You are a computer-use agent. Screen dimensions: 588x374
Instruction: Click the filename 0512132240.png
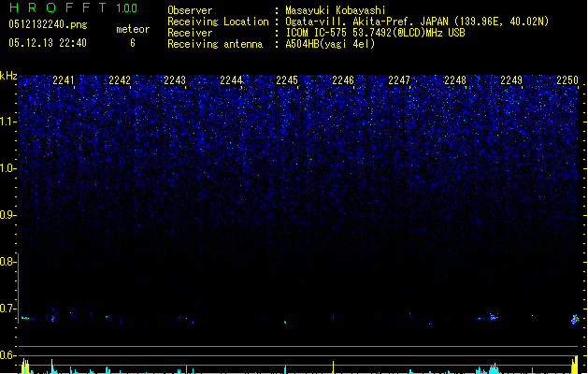click(x=48, y=24)
